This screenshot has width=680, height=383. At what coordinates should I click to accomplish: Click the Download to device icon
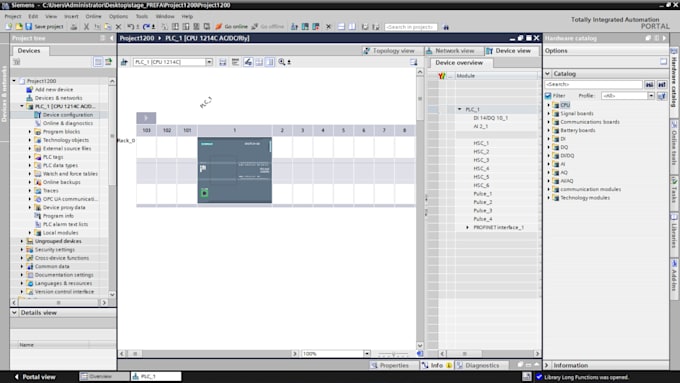175,27
